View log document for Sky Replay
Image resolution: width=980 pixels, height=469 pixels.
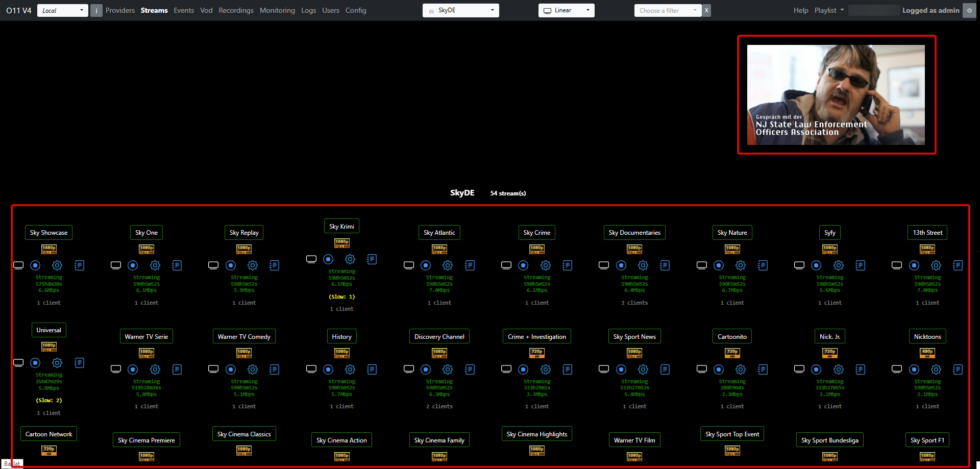point(275,265)
